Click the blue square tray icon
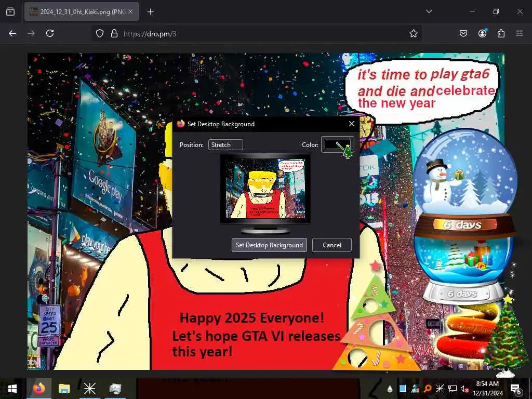532x399 pixels. 403,389
